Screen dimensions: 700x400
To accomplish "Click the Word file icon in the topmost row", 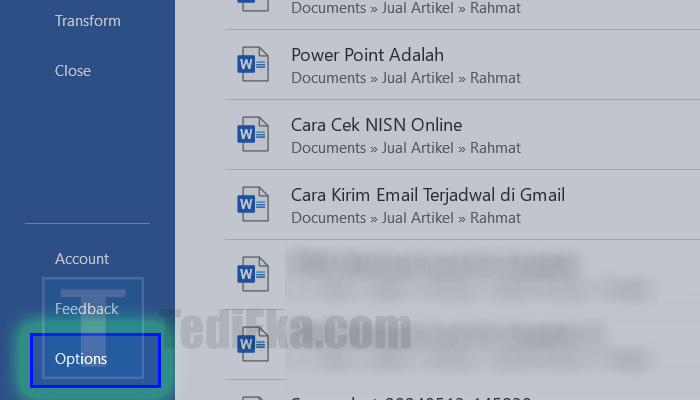I will tap(252, 5).
